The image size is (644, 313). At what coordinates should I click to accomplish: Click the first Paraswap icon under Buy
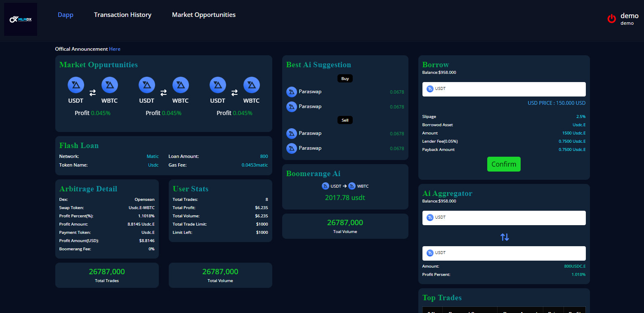292,92
